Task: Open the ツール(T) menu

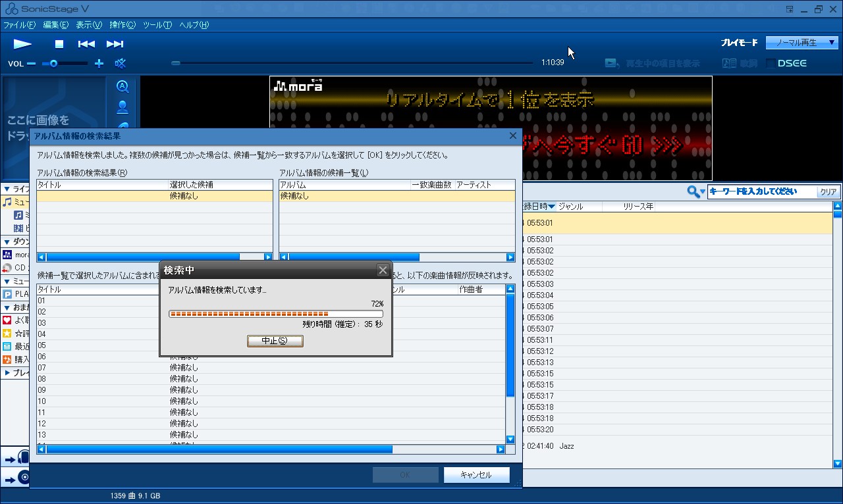Action: pos(157,25)
